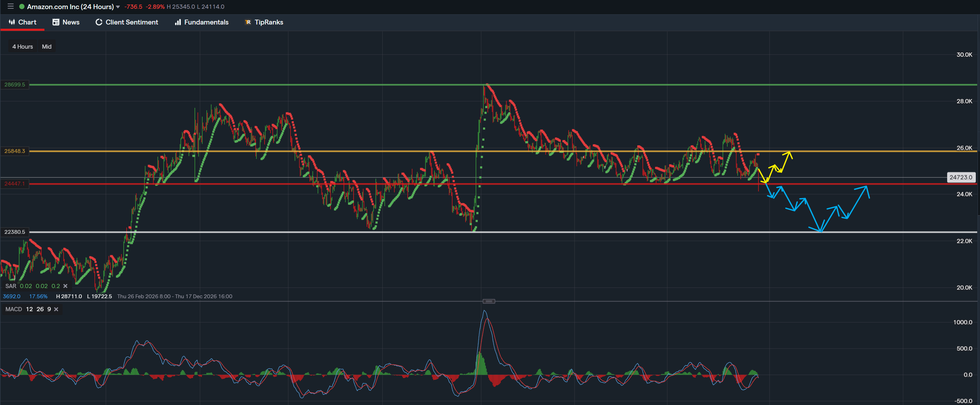The image size is (980, 405).
Task: Open the hamburger menu icon
Action: 10,6
